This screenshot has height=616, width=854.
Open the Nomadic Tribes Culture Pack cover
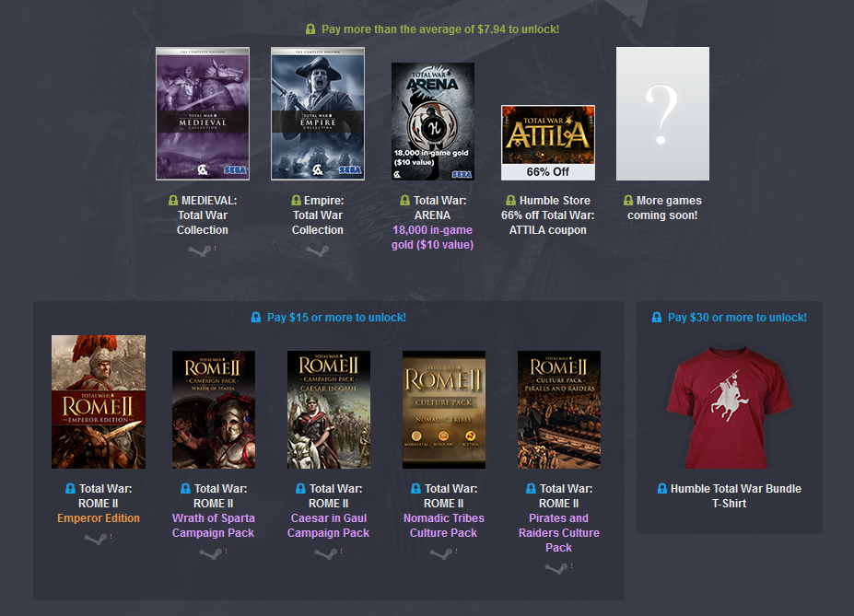coord(444,410)
